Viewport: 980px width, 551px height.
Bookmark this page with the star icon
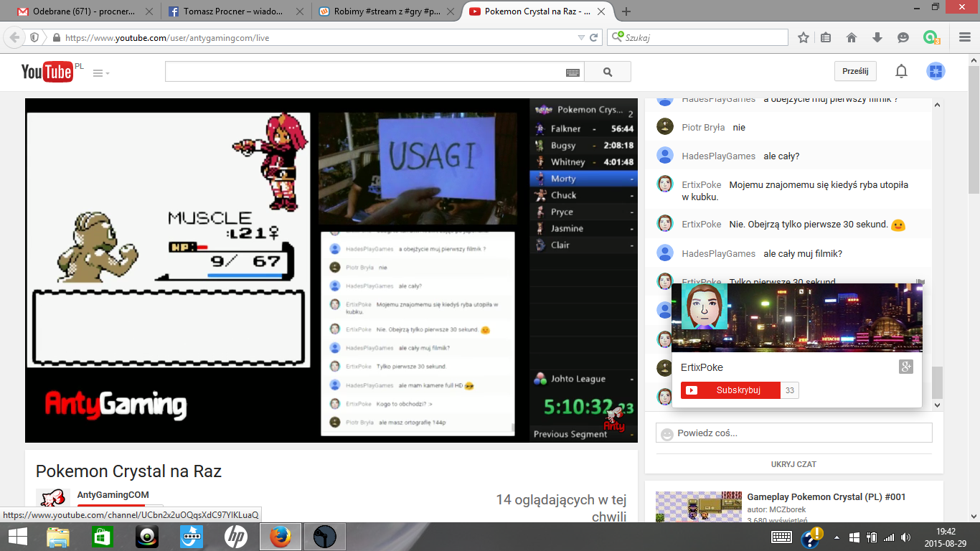[x=804, y=37]
